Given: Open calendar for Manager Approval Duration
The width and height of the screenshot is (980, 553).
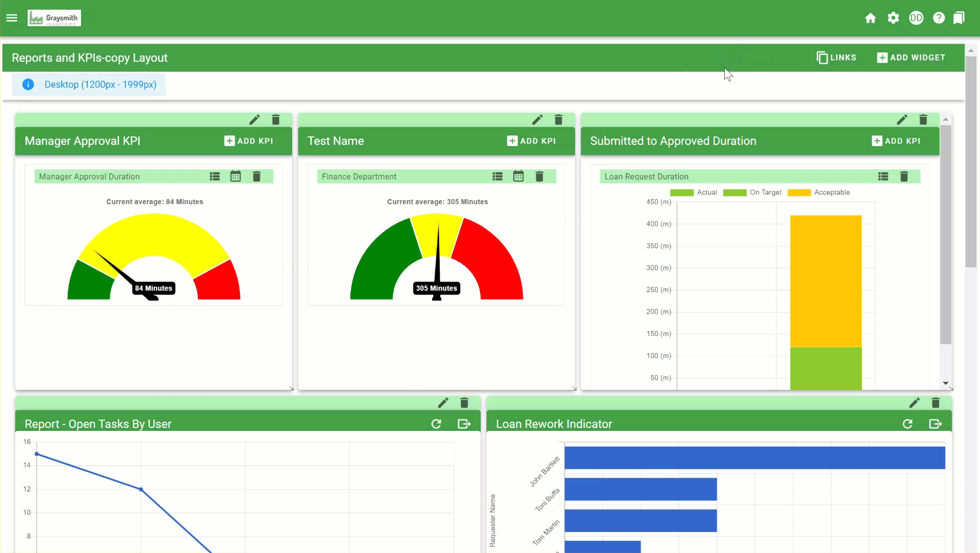Looking at the screenshot, I should coord(235,176).
